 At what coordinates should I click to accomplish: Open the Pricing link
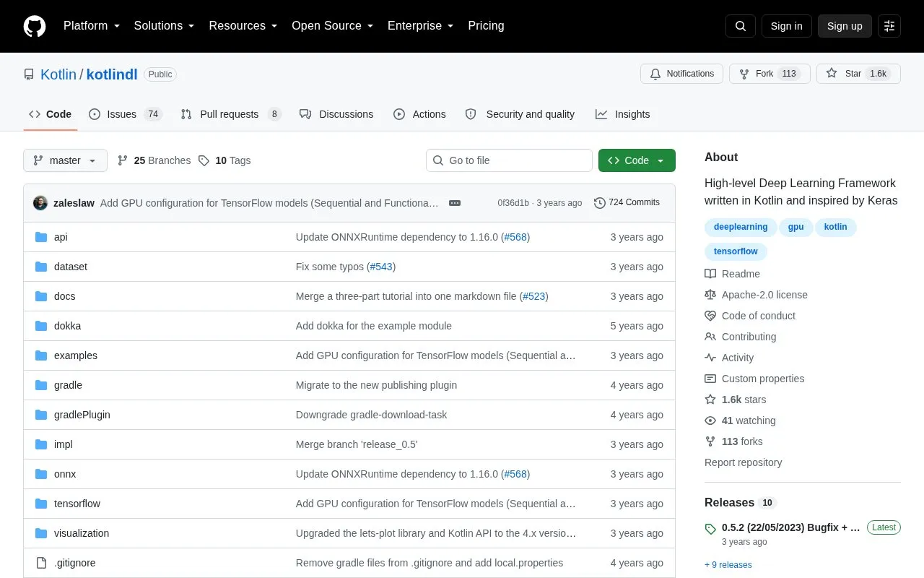click(x=486, y=26)
